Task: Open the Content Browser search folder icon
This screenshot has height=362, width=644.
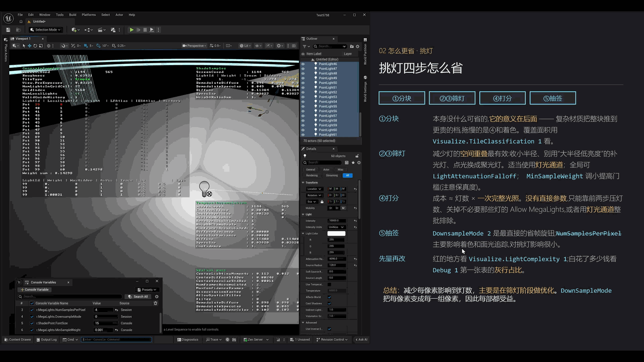Action: (18, 30)
